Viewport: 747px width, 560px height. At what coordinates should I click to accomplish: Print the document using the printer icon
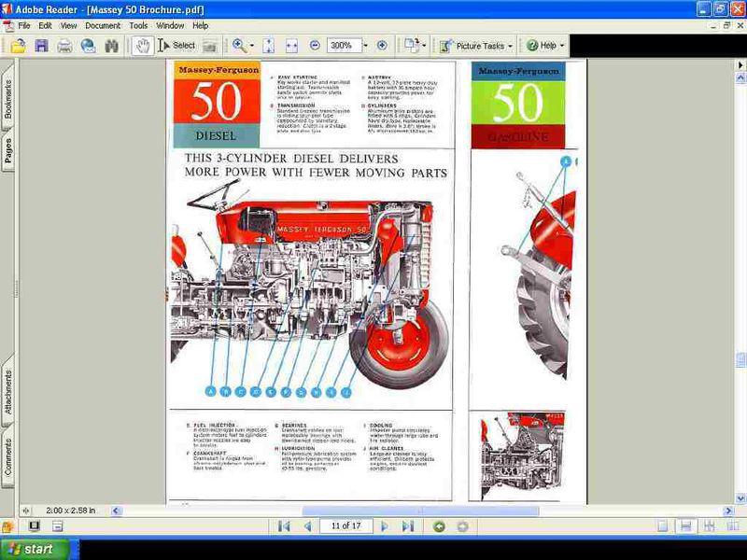(x=64, y=45)
